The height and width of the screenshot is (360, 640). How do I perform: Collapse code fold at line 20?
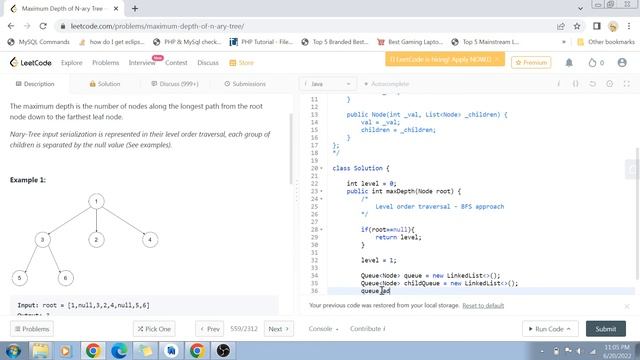pyautogui.click(x=321, y=168)
